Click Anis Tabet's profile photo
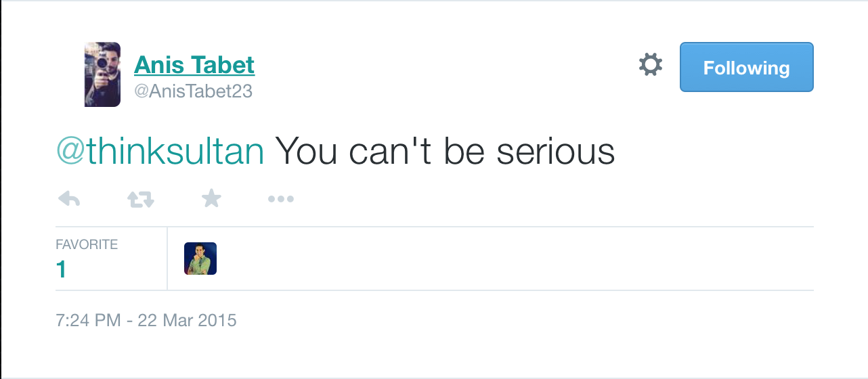This screenshot has height=379, width=868. coord(102,74)
